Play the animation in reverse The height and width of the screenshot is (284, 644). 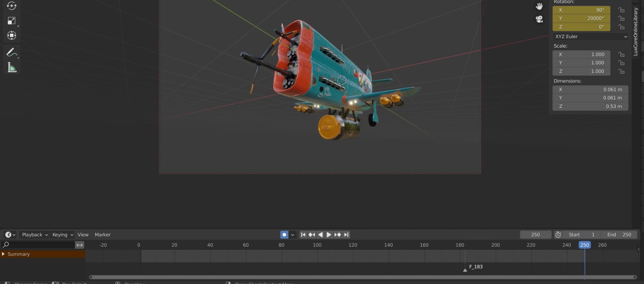pos(320,235)
